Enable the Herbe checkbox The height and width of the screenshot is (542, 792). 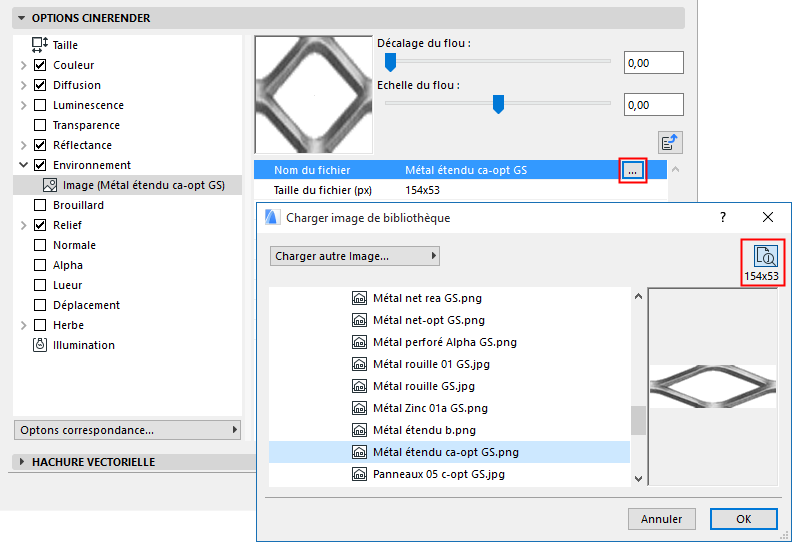pos(40,325)
